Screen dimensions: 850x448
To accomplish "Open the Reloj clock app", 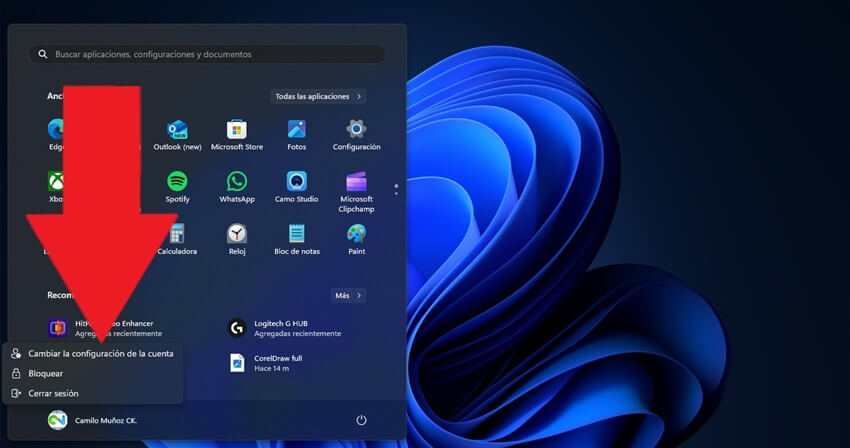I will pos(237,239).
